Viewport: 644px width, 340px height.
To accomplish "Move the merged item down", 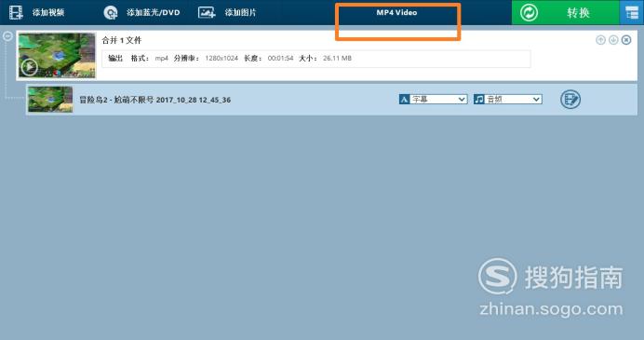I will tap(613, 40).
